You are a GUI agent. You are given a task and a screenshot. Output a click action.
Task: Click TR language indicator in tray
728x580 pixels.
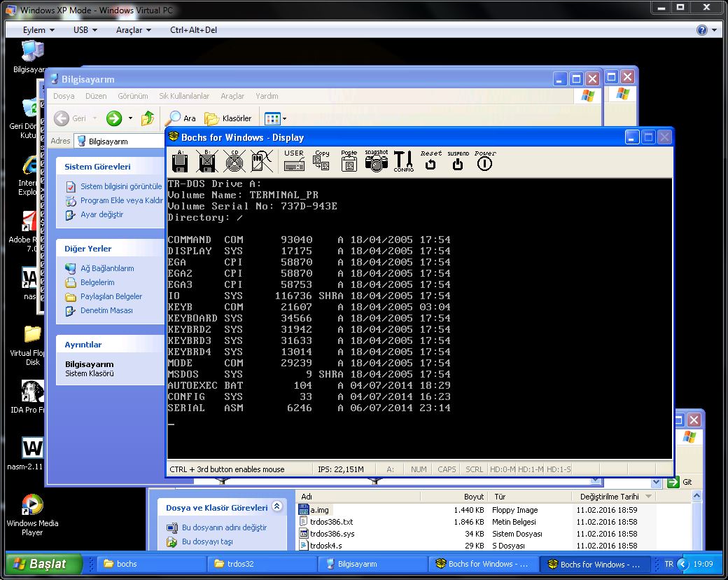[668, 564]
